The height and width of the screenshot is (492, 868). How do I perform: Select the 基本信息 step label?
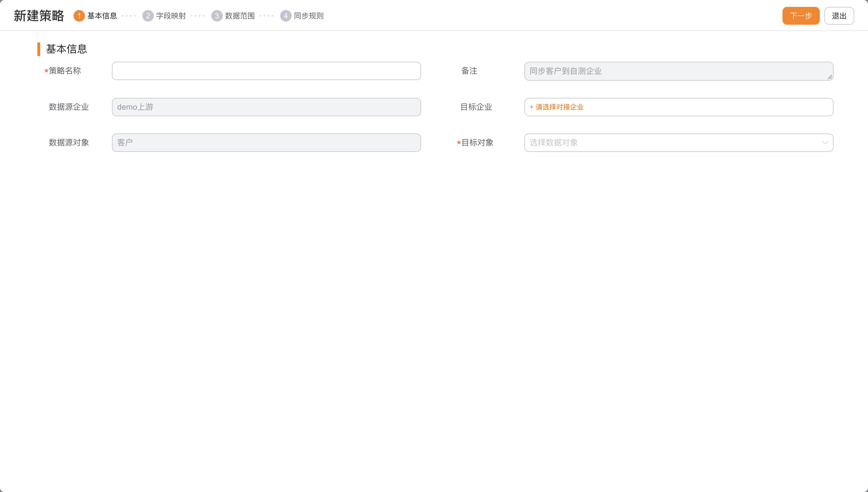coord(102,16)
